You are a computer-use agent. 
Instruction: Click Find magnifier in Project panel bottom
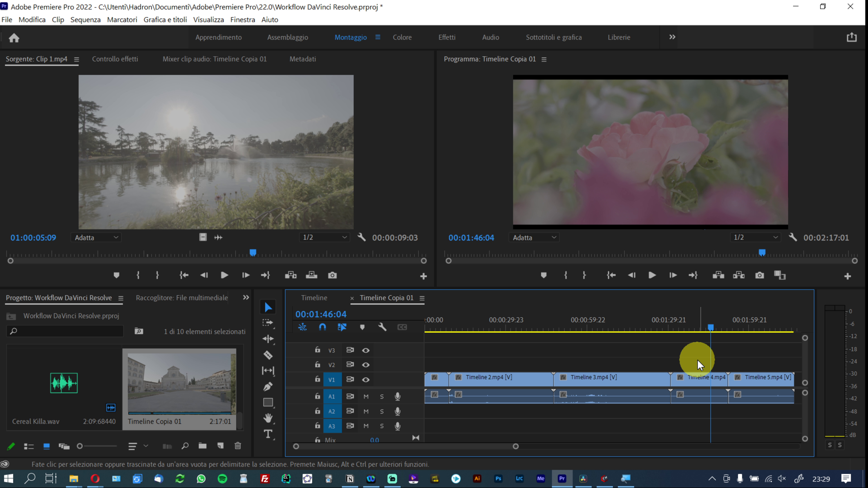point(185,446)
